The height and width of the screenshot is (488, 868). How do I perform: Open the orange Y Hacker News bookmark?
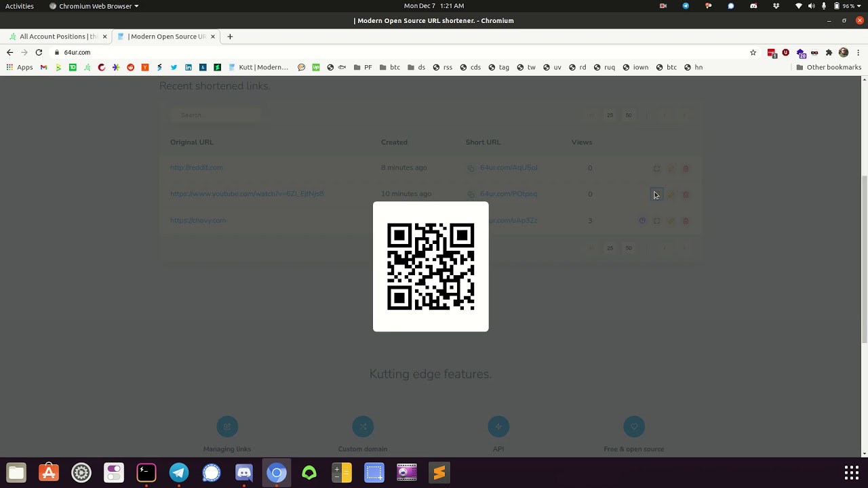144,67
